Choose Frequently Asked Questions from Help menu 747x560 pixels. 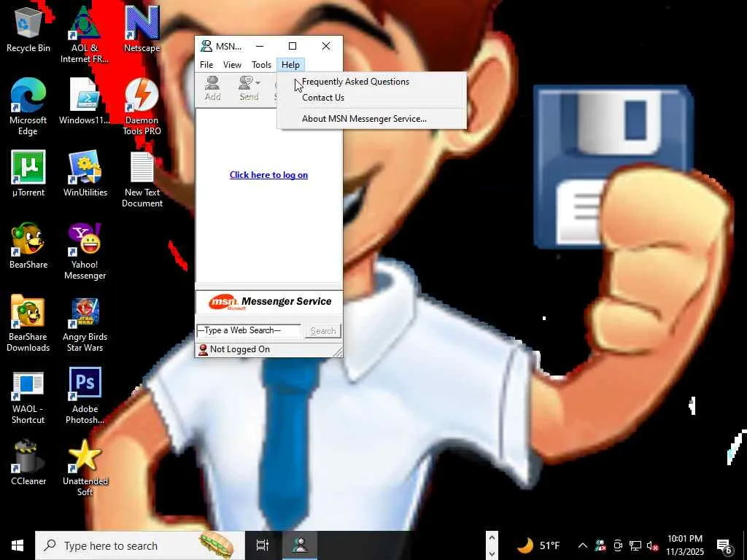(372, 82)
